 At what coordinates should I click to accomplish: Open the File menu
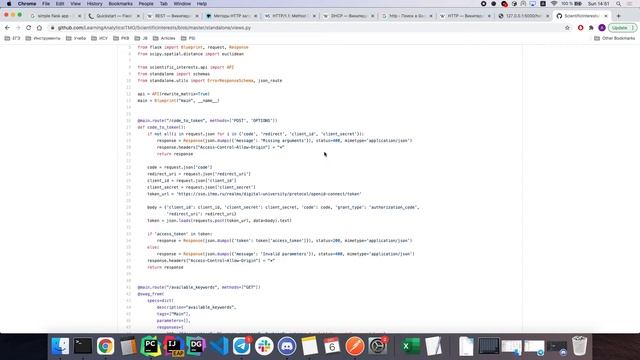[46, 4]
